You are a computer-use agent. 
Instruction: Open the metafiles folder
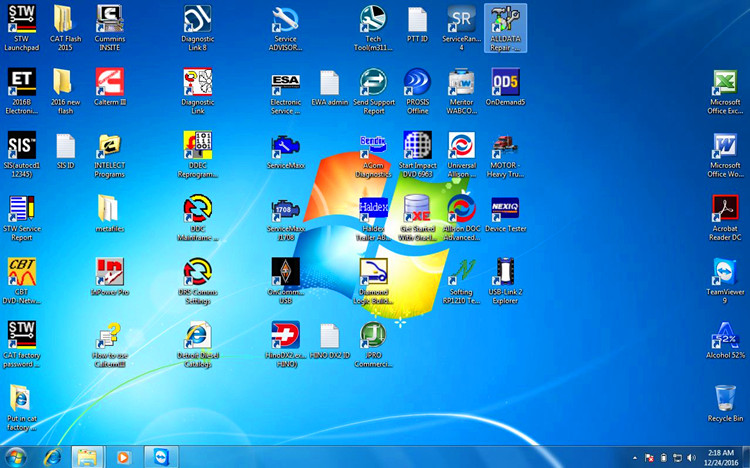(110, 213)
